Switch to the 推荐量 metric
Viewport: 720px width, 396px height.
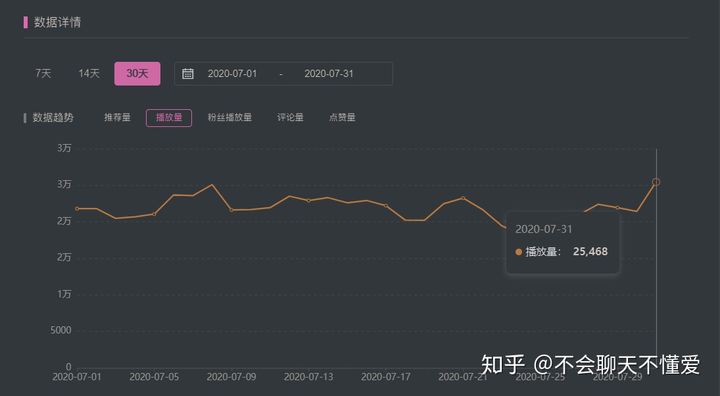pyautogui.click(x=117, y=118)
